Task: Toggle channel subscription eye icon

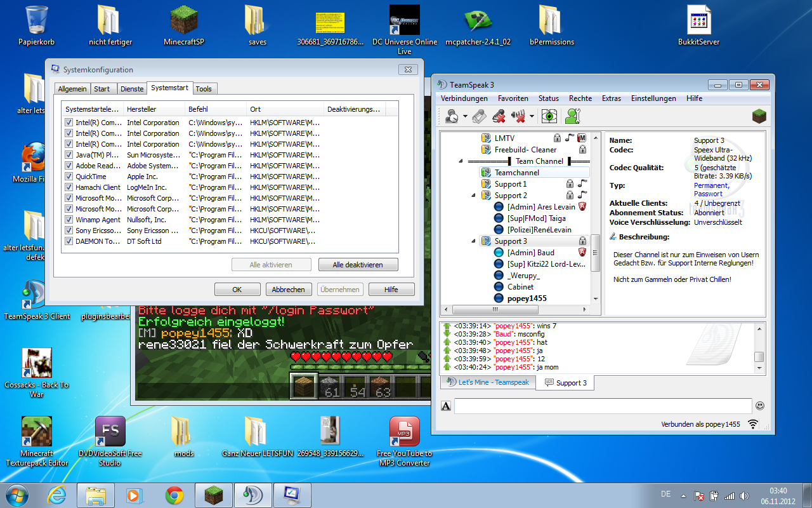Action: (x=549, y=116)
